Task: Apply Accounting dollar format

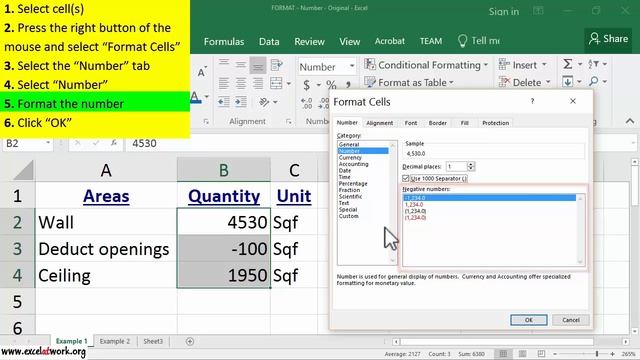Action: pyautogui.click(x=307, y=85)
